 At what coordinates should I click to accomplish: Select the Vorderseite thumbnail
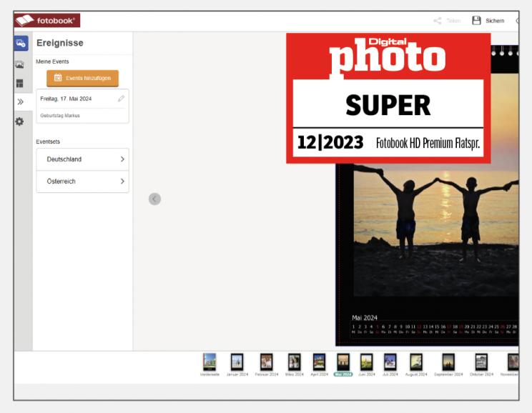pos(210,362)
